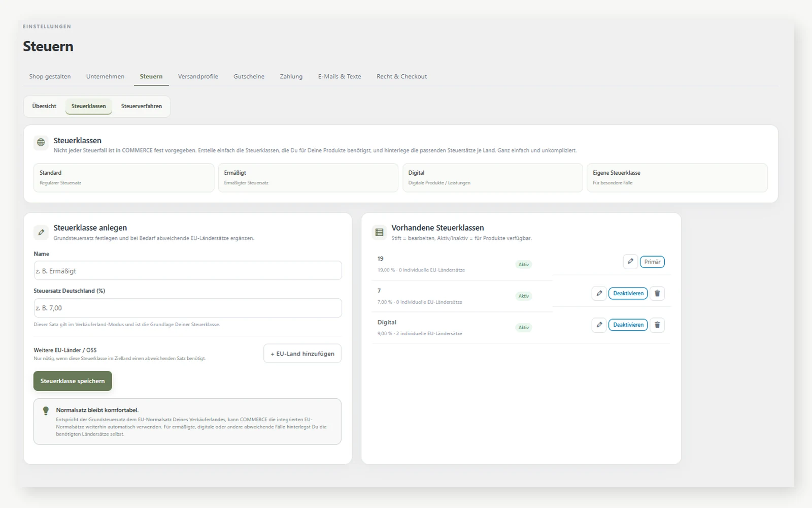Click the 'Weitere EU-Länder / OSS' label

coord(65,350)
